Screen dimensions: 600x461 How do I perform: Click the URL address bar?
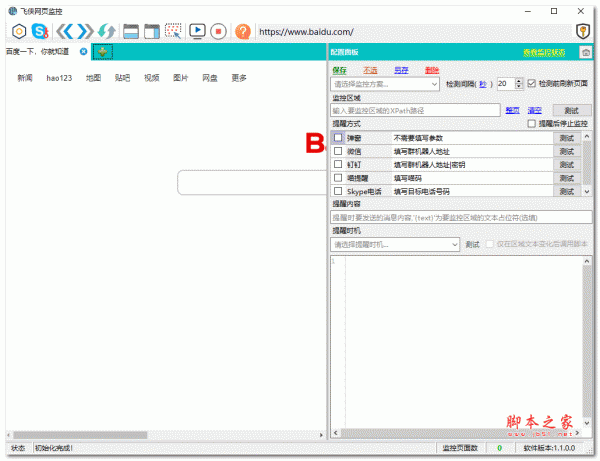(413, 32)
